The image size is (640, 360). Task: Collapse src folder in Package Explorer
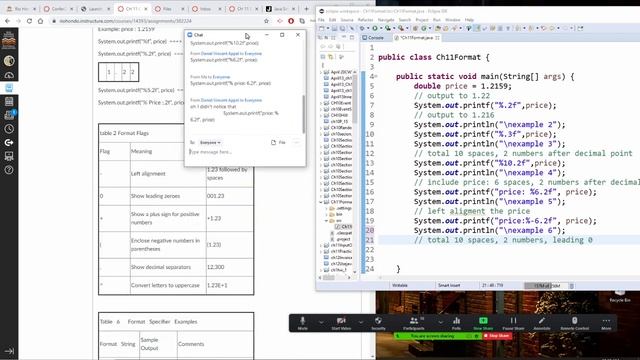tap(327, 221)
